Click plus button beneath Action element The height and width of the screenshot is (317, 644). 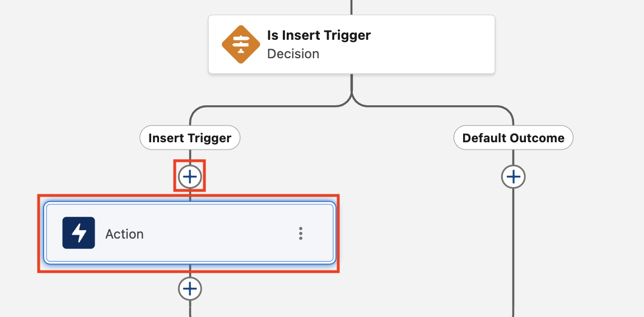190,288
